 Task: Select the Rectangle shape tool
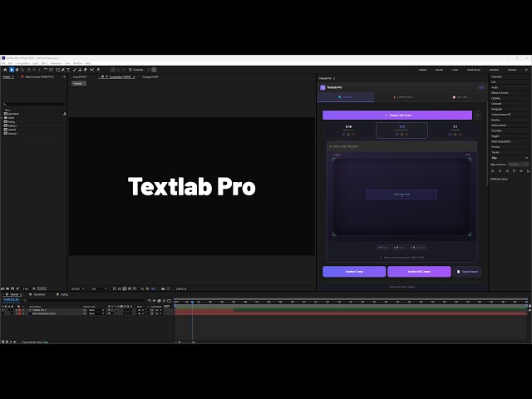pyautogui.click(x=57, y=70)
